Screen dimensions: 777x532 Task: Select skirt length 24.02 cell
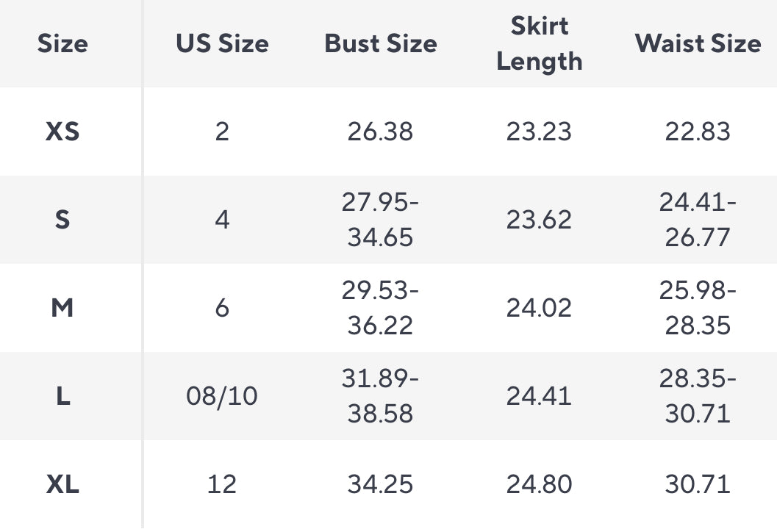click(540, 308)
